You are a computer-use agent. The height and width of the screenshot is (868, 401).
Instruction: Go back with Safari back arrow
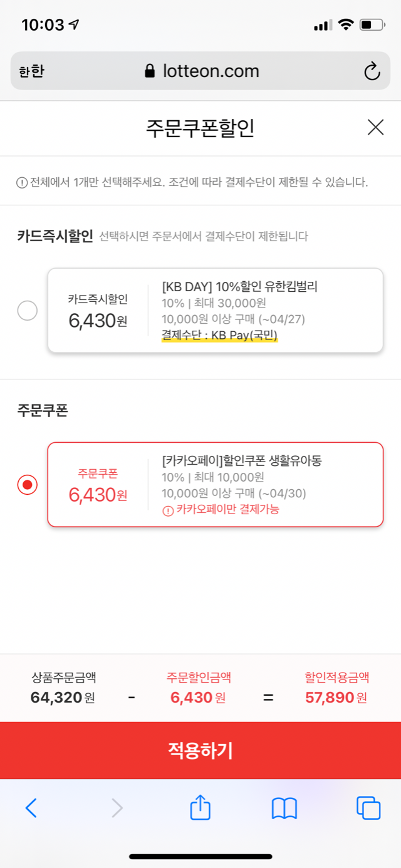[31, 808]
